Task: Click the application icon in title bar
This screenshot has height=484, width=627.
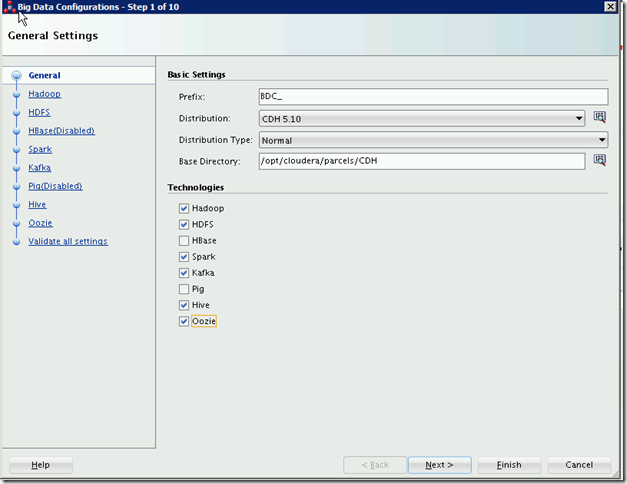Action: click(x=9, y=7)
